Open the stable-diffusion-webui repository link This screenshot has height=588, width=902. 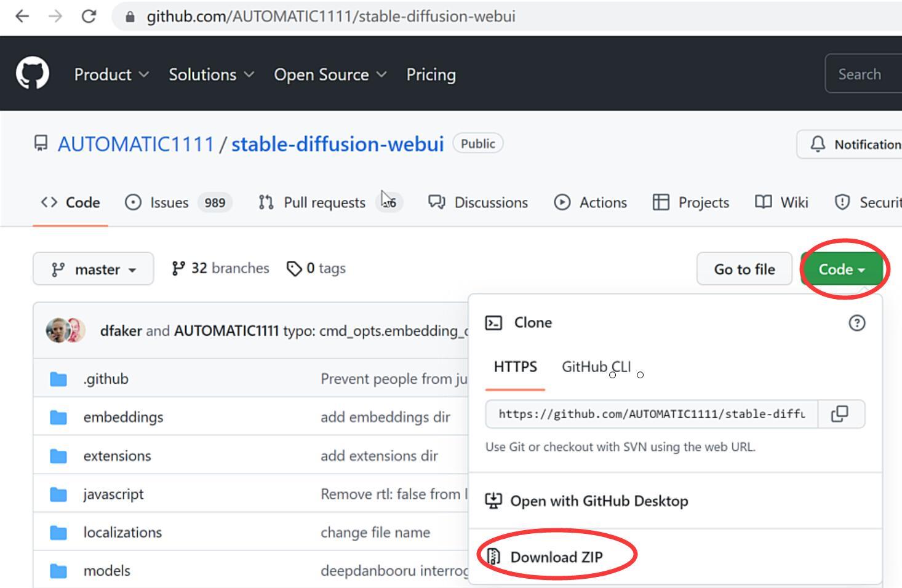[337, 144]
